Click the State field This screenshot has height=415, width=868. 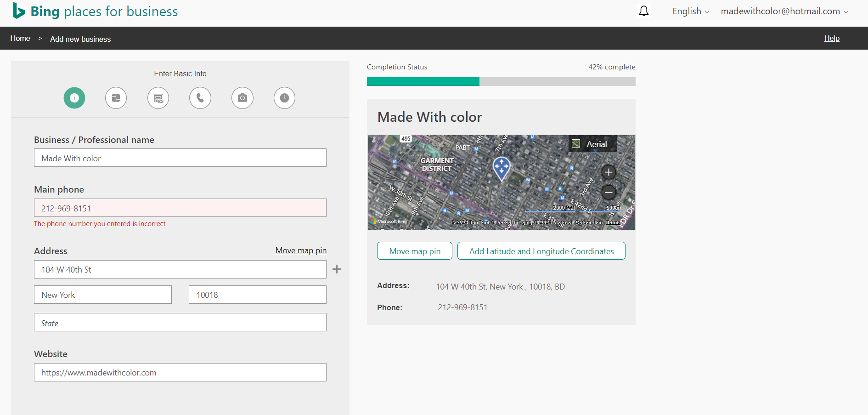[x=180, y=322]
